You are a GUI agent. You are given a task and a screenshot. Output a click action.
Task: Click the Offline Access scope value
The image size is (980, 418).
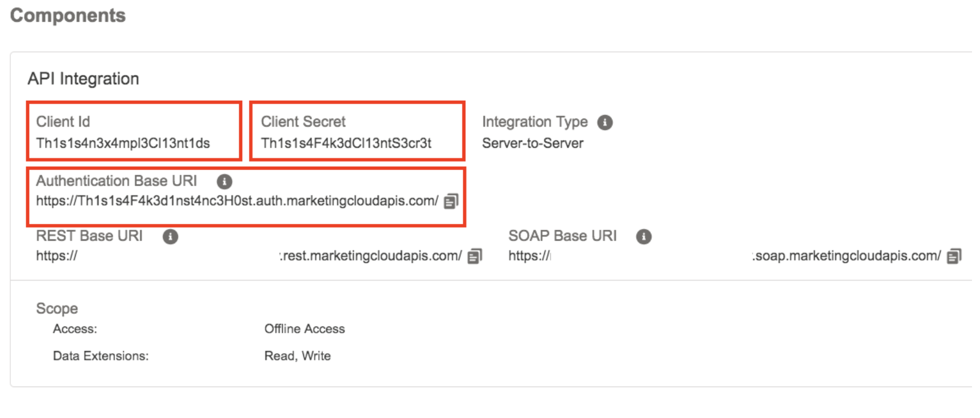pos(304,329)
